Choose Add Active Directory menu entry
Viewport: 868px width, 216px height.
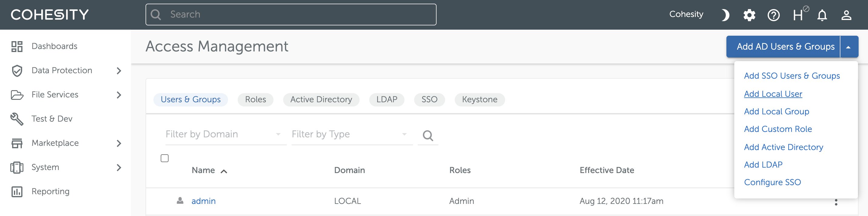pos(783,147)
